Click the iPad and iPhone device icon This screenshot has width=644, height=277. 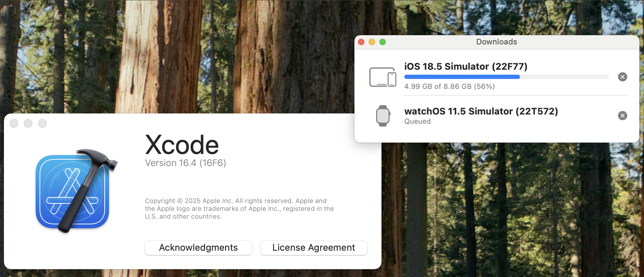point(383,77)
